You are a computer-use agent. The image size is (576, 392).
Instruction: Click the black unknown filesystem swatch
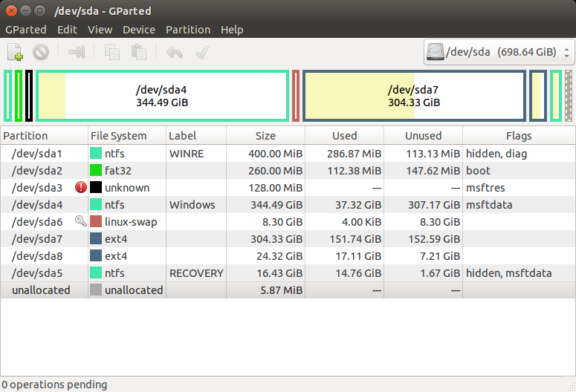[96, 187]
